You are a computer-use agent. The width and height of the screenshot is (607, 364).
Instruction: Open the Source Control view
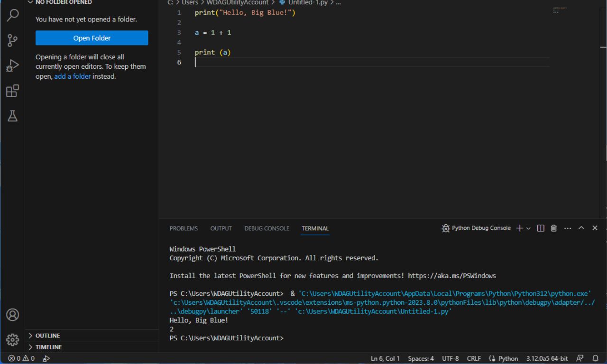13,40
